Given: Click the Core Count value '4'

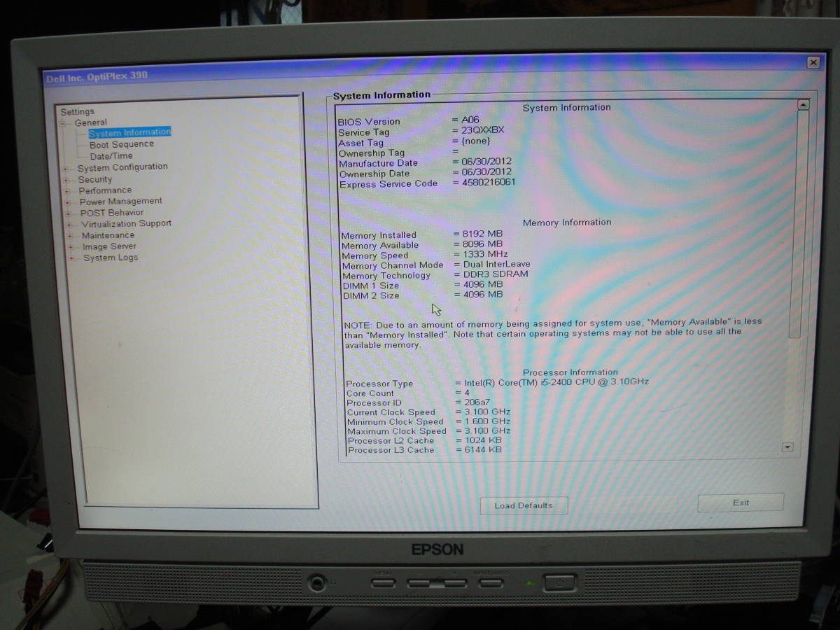Looking at the screenshot, I should pyautogui.click(x=468, y=393).
